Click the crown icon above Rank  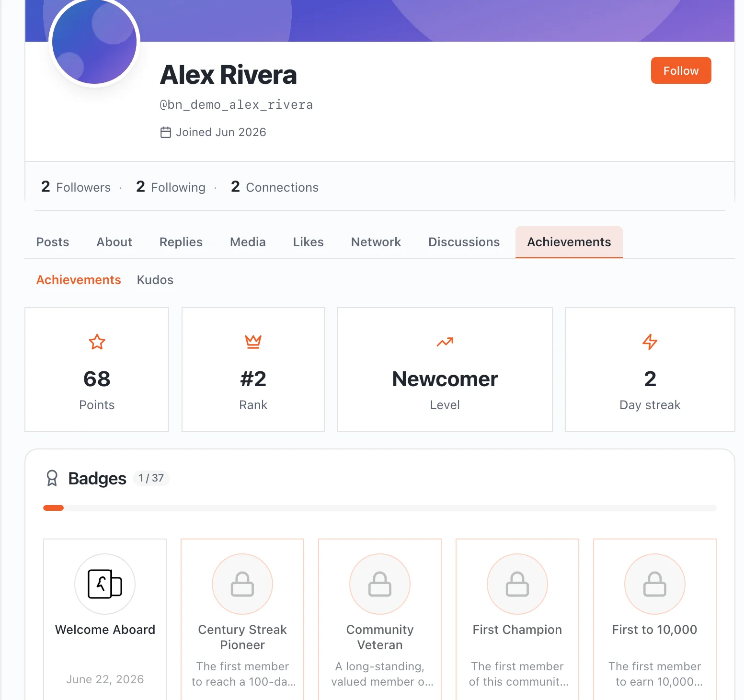253,342
